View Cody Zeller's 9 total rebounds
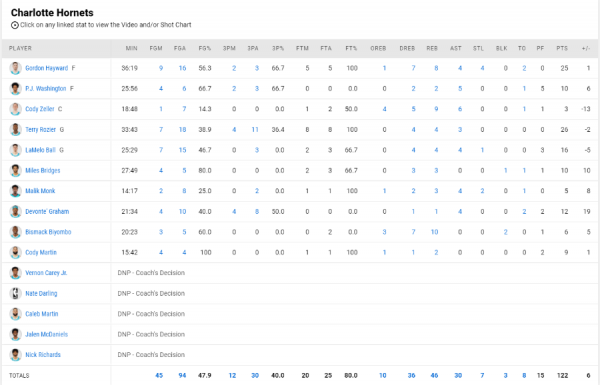 point(436,109)
